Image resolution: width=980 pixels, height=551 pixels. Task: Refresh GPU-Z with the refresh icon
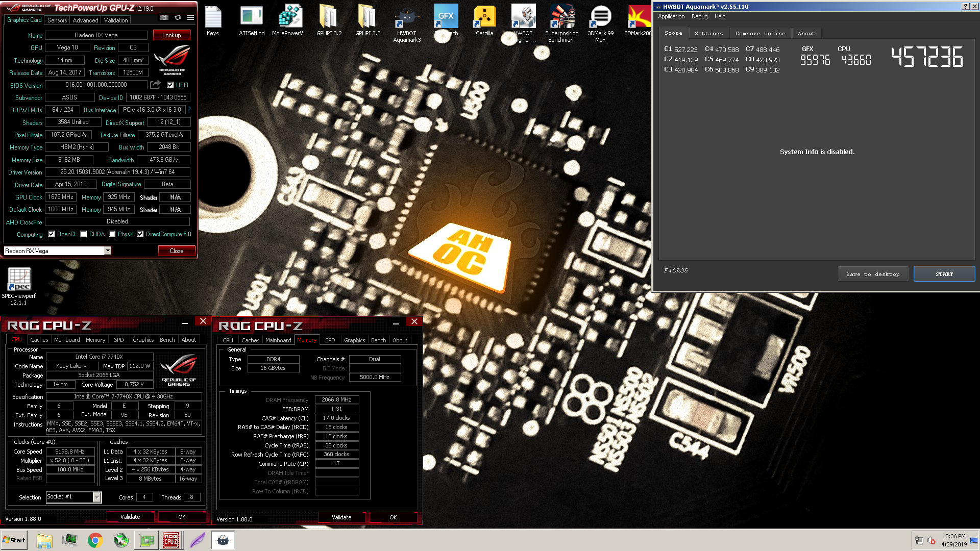pos(178,17)
